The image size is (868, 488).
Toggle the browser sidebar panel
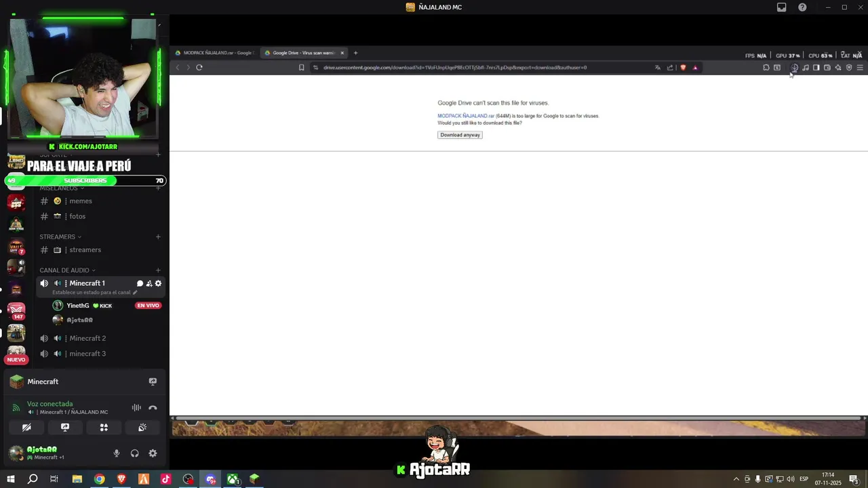pos(816,68)
